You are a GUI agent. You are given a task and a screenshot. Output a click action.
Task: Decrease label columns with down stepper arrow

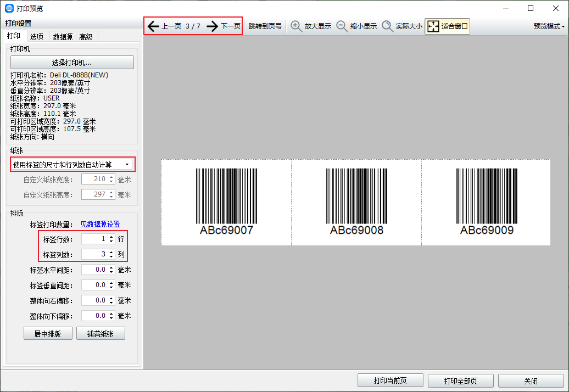click(111, 257)
